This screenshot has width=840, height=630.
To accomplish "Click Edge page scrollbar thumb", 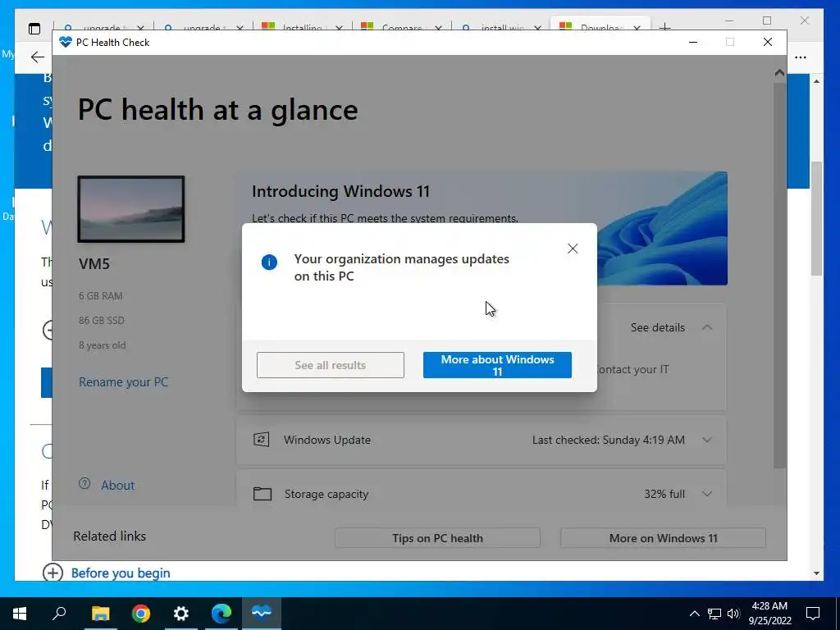I will pos(816,218).
